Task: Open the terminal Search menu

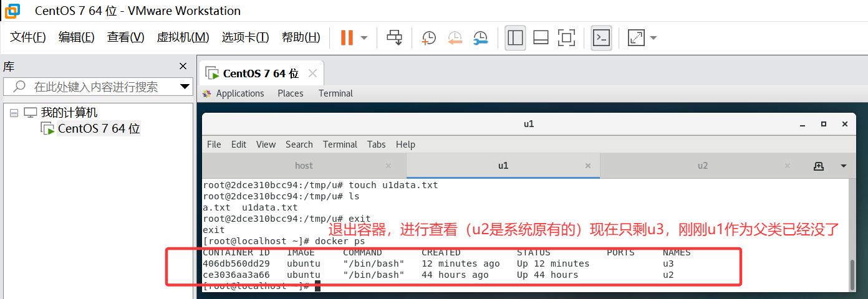Action: 299,145
